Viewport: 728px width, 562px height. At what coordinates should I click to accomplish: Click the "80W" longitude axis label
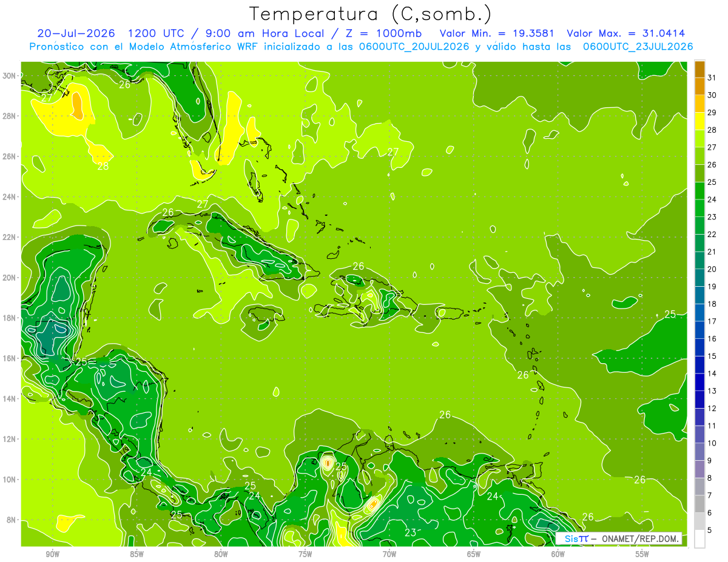click(x=221, y=554)
